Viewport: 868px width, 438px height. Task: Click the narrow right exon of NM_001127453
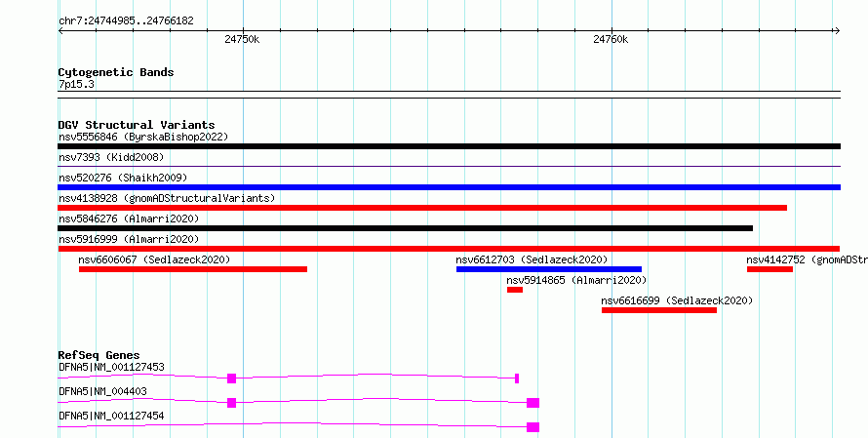[517, 378]
